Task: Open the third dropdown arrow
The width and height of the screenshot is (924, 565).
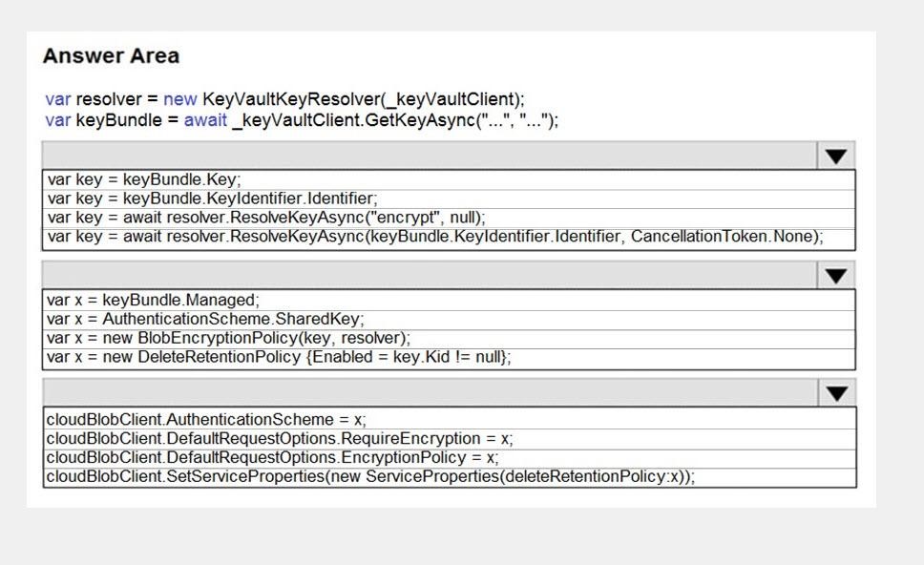Action: tap(837, 393)
